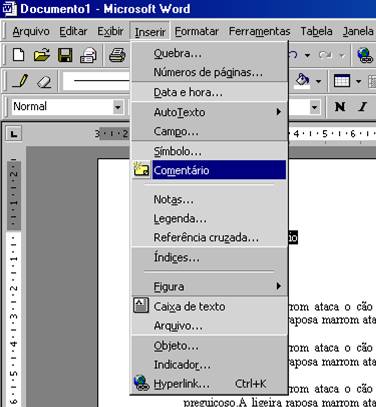
Task: Open the Insert Table dropdown arrow
Action: (x=358, y=81)
